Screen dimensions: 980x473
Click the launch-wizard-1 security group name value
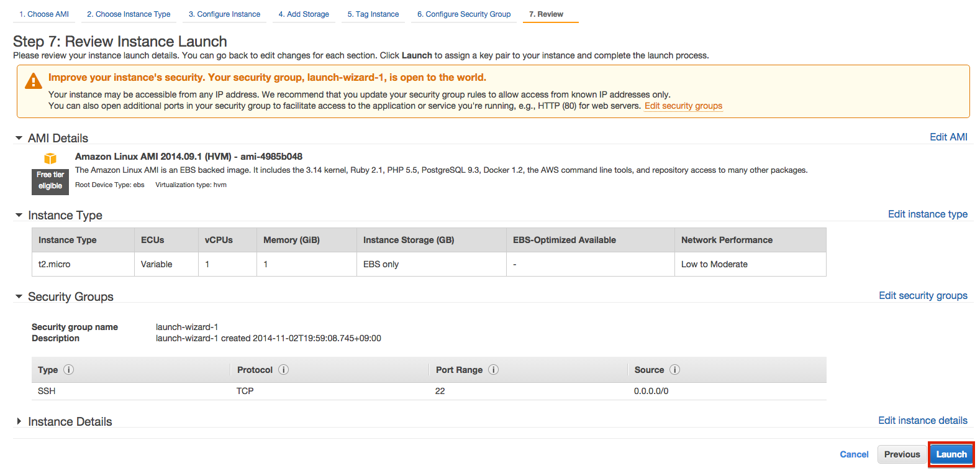click(x=187, y=327)
